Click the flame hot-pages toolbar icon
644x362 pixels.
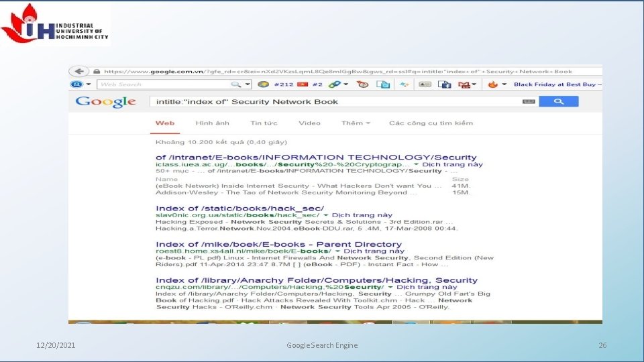click(x=493, y=84)
